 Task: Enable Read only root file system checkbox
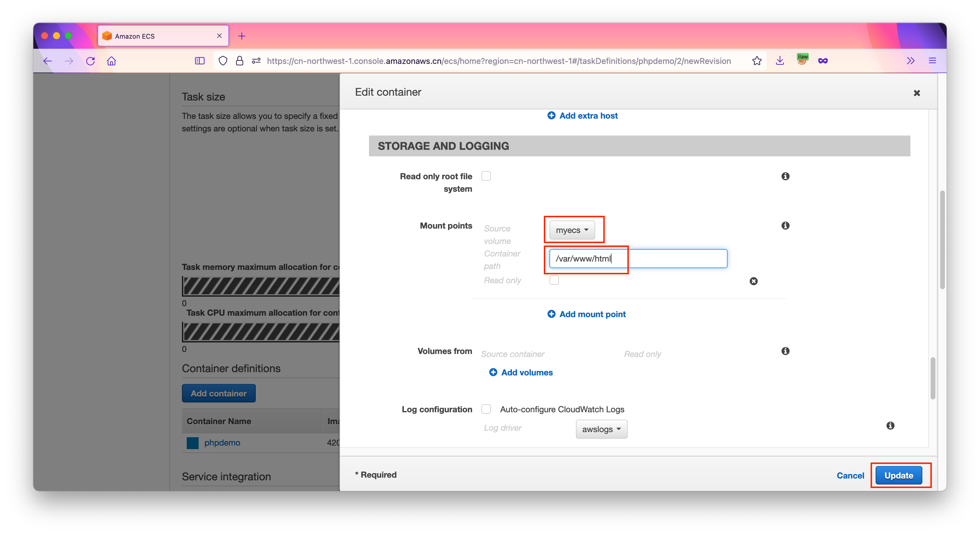(486, 176)
